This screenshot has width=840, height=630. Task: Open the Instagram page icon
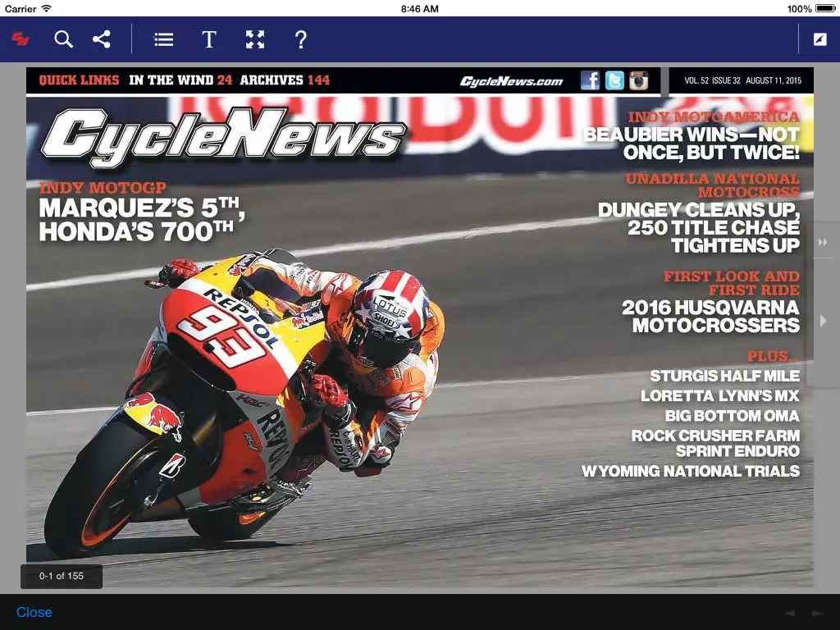638,80
